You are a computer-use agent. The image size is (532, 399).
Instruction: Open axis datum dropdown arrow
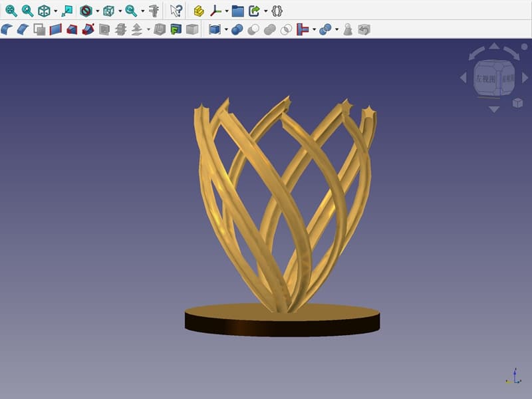(227, 11)
